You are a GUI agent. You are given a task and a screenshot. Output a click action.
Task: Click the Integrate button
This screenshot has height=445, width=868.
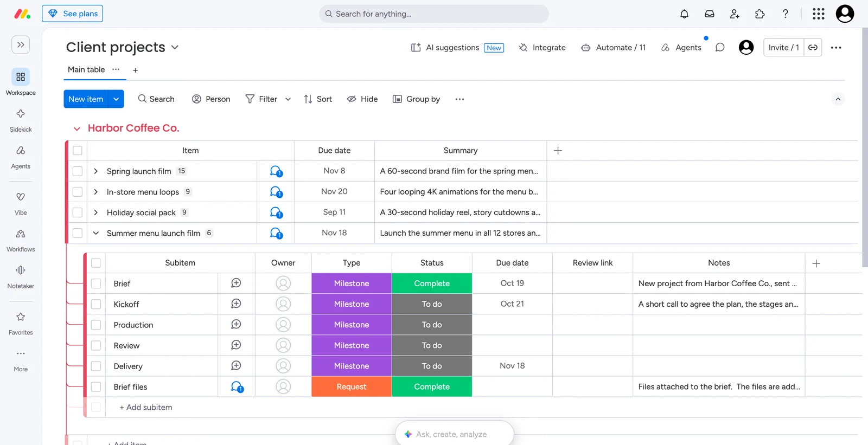(x=542, y=48)
